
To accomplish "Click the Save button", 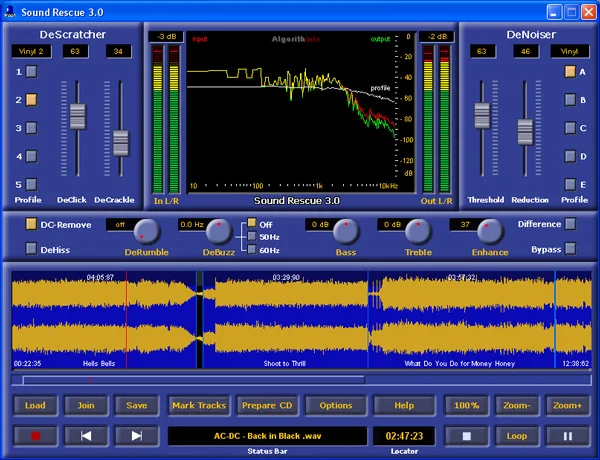I will 137,405.
